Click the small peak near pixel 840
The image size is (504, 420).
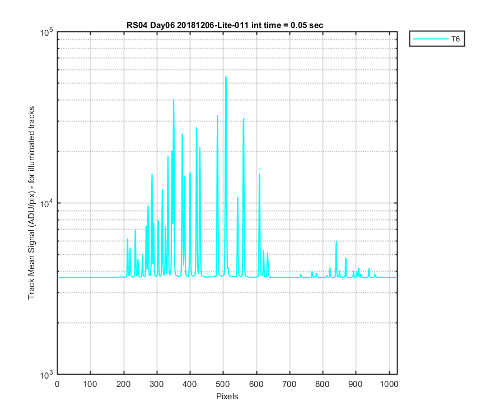click(336, 242)
